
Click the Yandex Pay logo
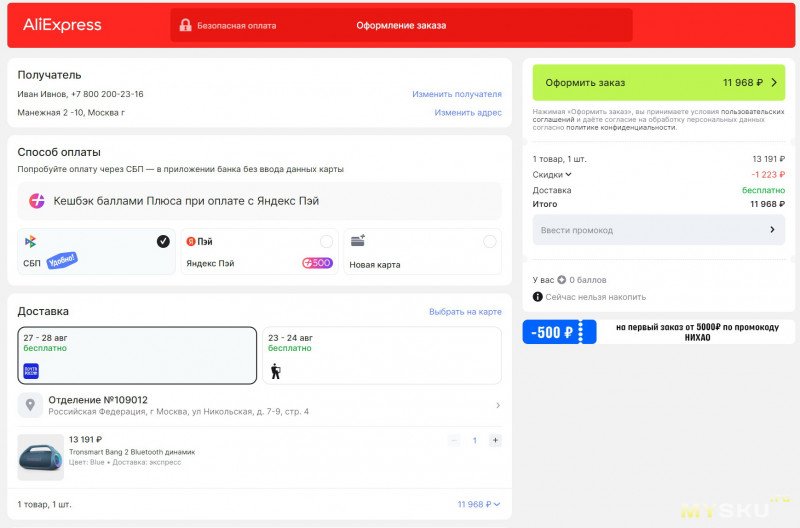[199, 241]
